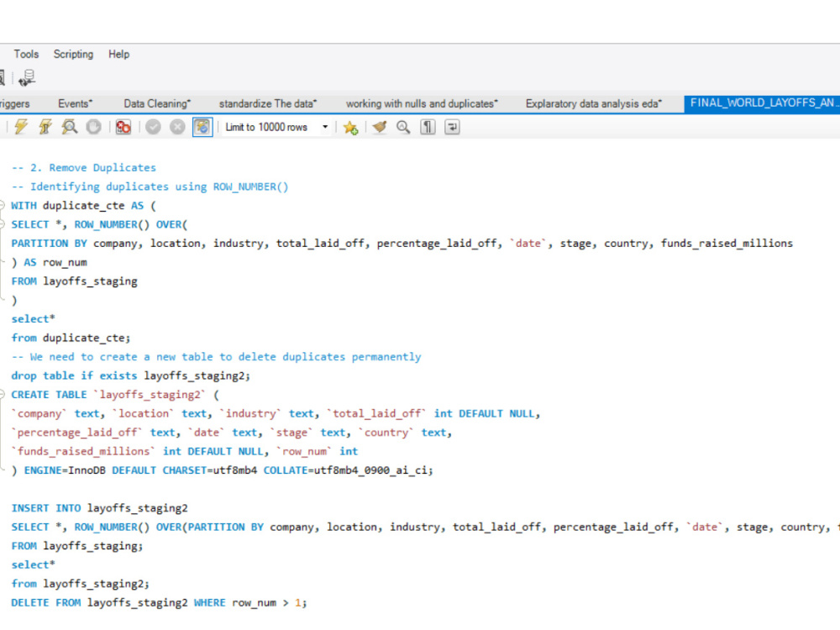Toggle the auto-commit mode button

[x=202, y=127]
